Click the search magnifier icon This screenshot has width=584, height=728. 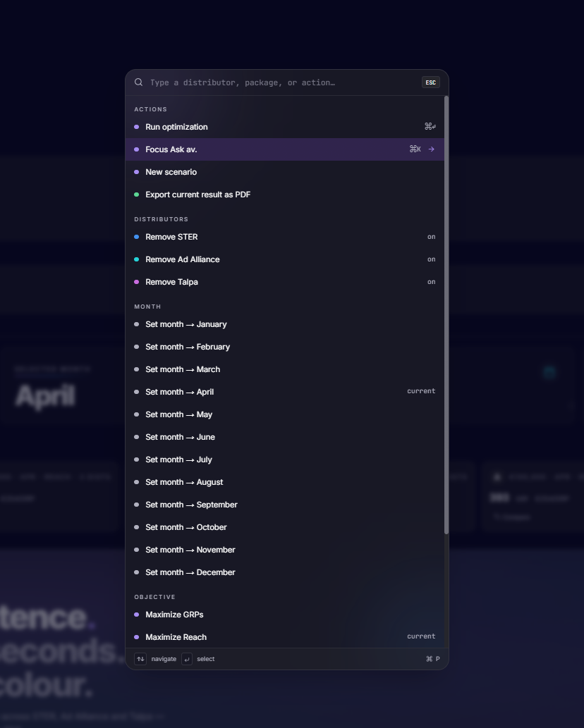pos(138,82)
